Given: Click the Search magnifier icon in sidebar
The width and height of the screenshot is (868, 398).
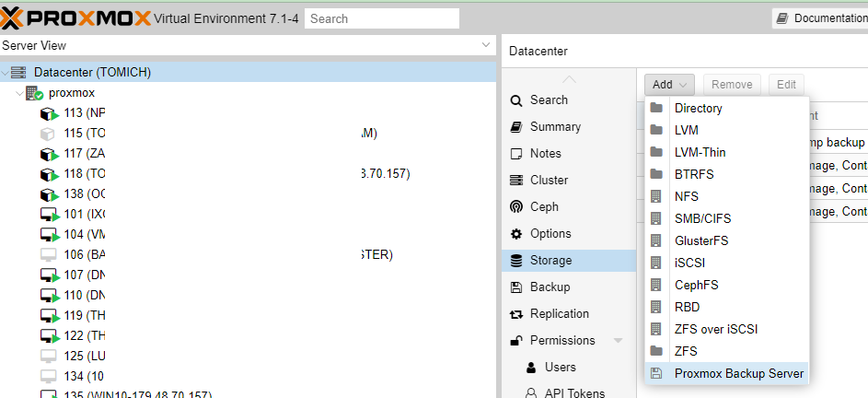Looking at the screenshot, I should pyautogui.click(x=516, y=100).
